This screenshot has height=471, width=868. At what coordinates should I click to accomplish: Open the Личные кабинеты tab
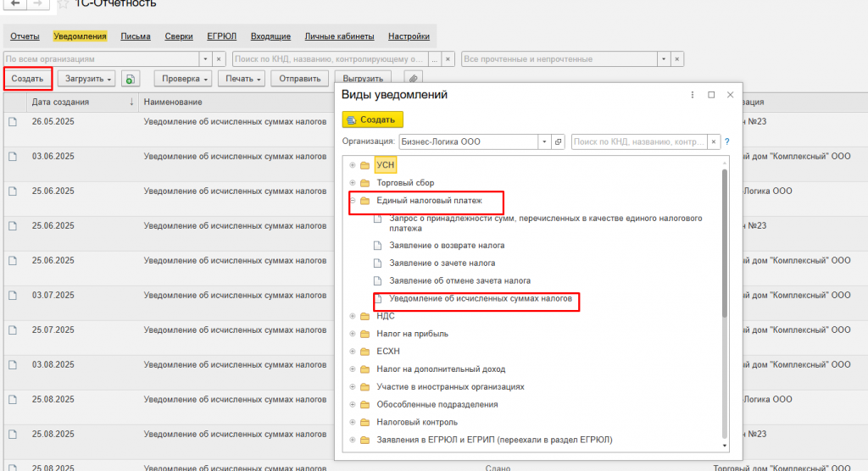click(339, 36)
